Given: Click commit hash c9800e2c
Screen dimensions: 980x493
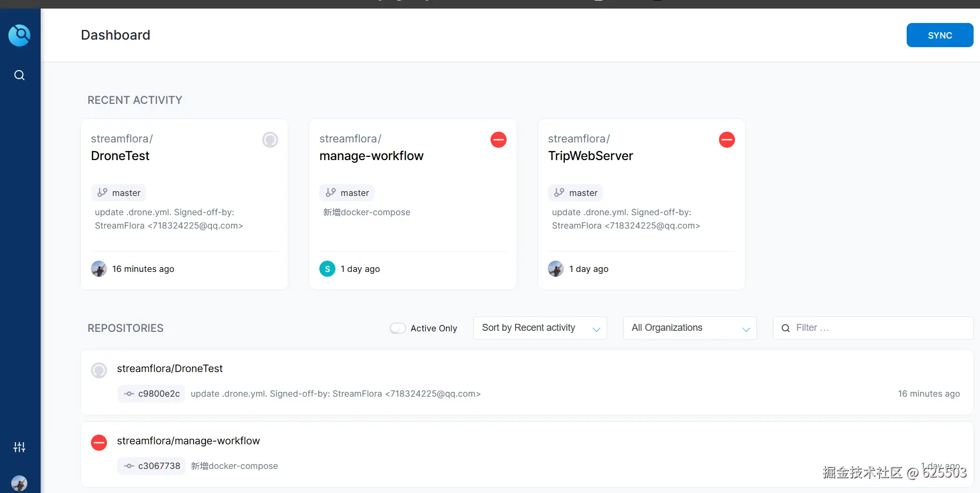Looking at the screenshot, I should (x=159, y=393).
